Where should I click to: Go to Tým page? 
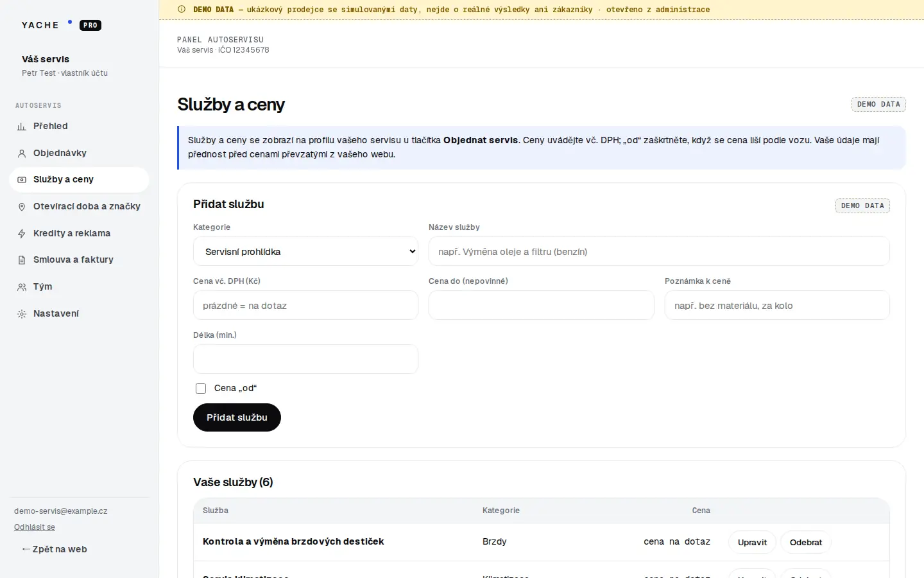(x=79, y=287)
